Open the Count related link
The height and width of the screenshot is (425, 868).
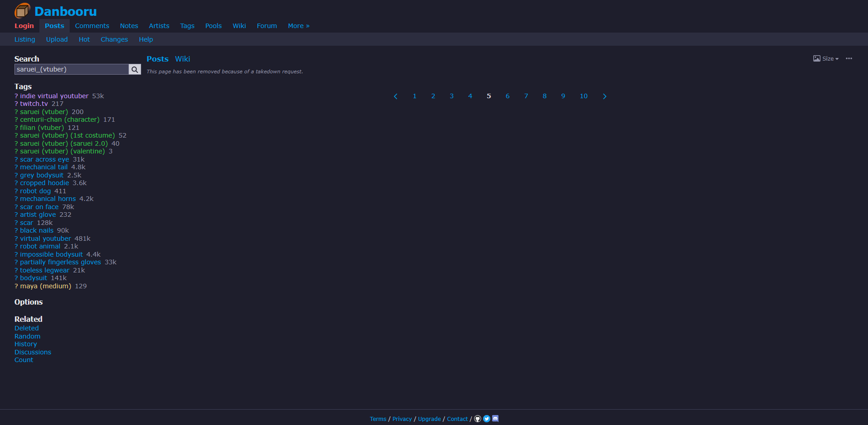pyautogui.click(x=24, y=360)
